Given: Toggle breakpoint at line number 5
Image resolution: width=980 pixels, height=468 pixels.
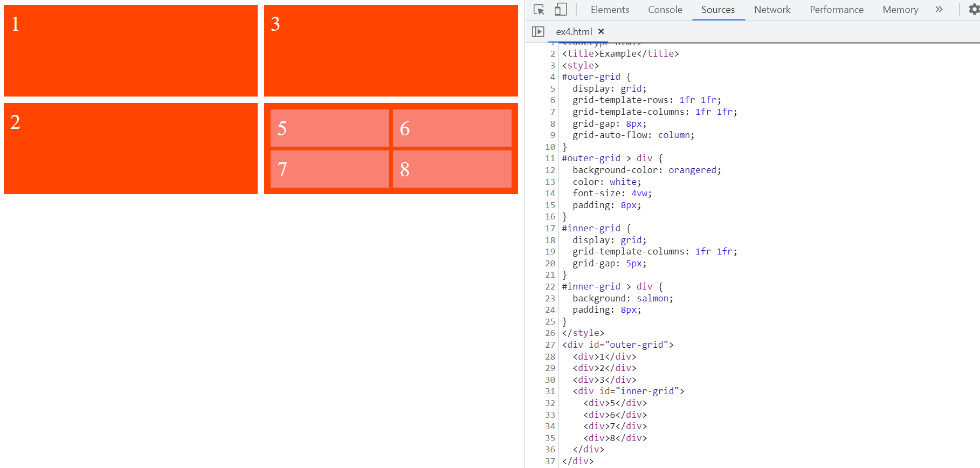Looking at the screenshot, I should click(x=551, y=89).
